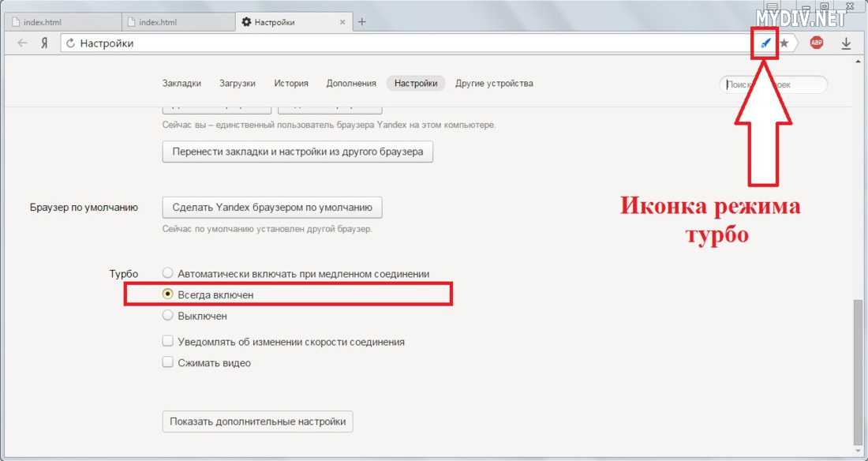Click the "Турбо" section label

[124, 274]
